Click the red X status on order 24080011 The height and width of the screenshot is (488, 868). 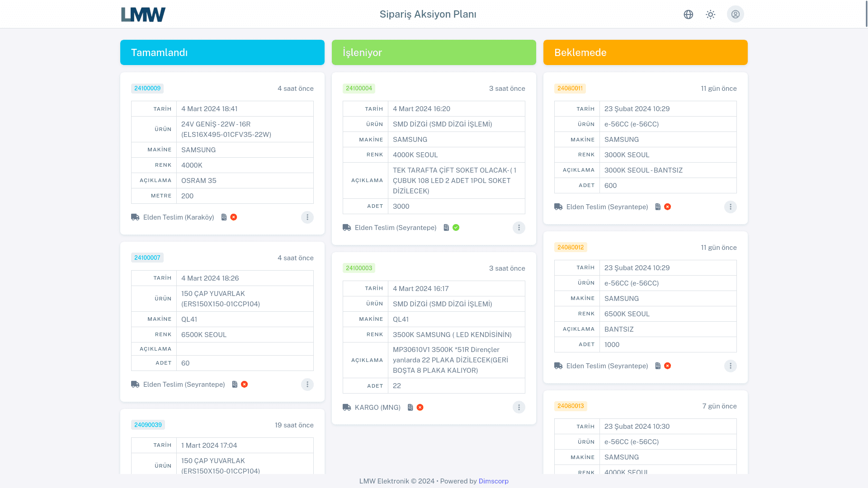point(668,206)
